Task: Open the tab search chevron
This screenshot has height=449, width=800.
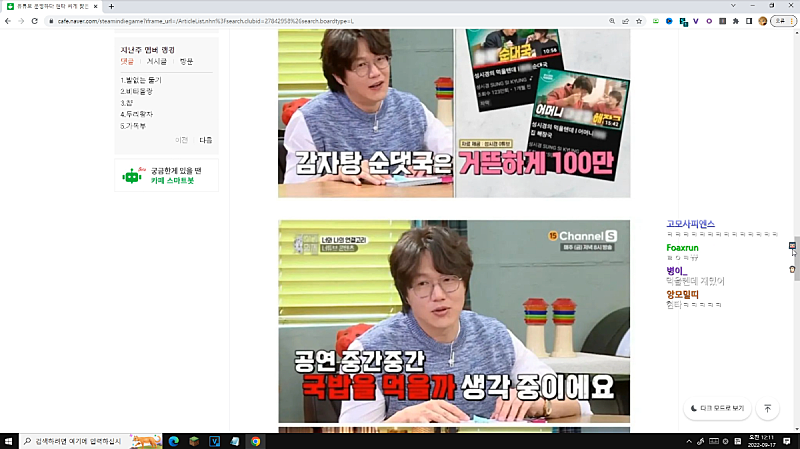Action: click(x=733, y=6)
